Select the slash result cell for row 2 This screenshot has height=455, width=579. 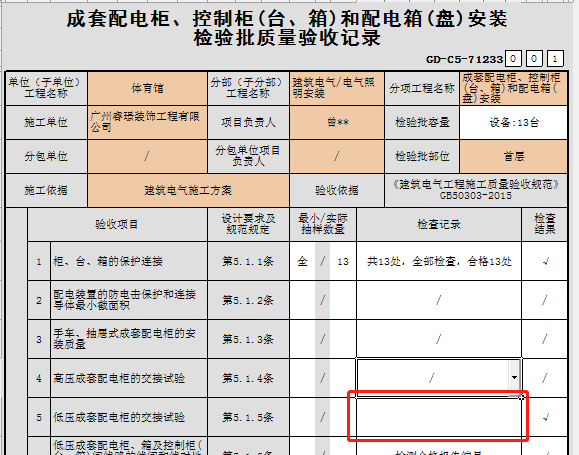545,300
